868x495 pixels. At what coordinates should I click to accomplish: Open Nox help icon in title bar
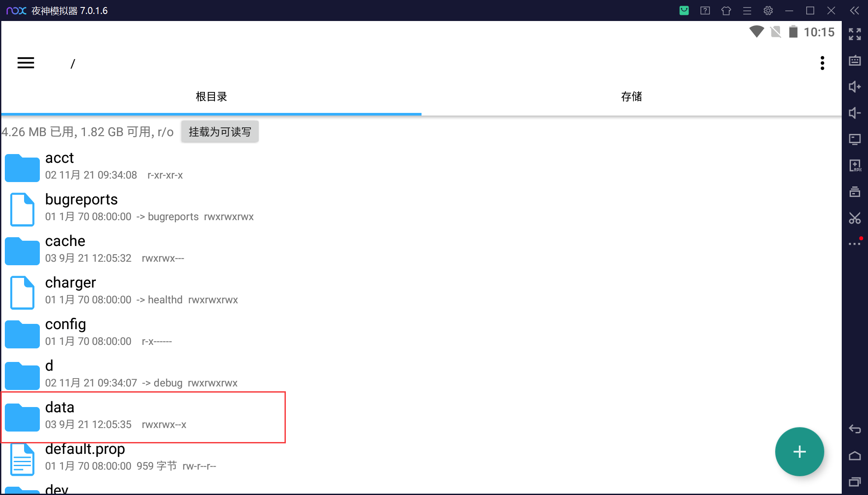click(x=705, y=11)
